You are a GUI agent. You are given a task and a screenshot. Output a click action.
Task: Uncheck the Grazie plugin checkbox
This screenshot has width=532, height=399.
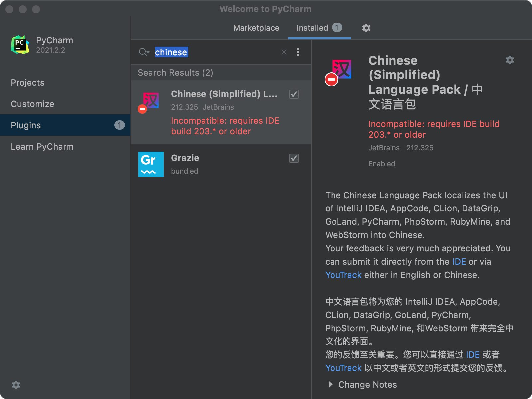click(294, 158)
